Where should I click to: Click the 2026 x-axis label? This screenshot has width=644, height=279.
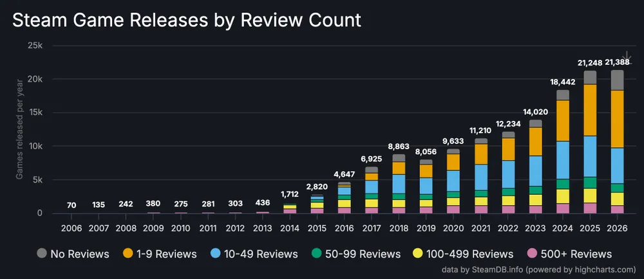618,228
